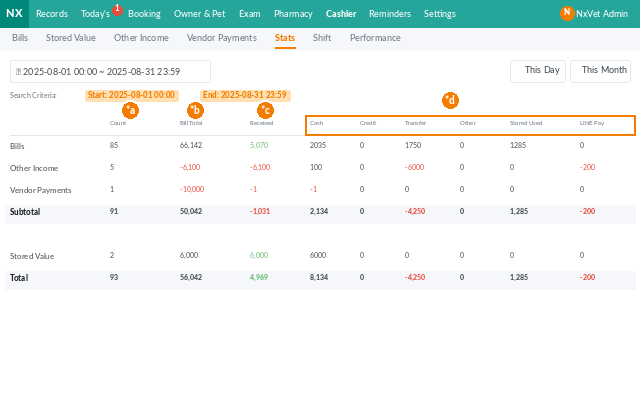The height and width of the screenshot is (400, 640).
Task: Click Bills count value 85
Action: pyautogui.click(x=114, y=145)
